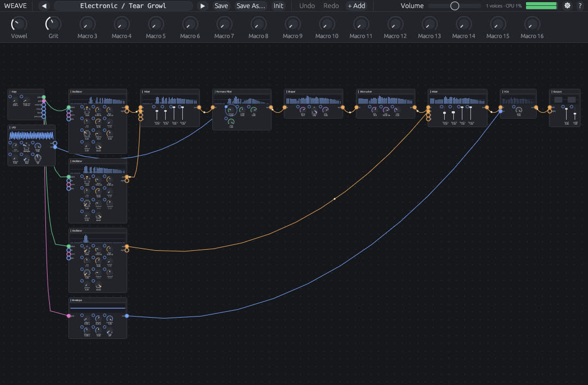Screen dimensions: 588x385
Task: Click the pink gate output port on Keys
Action: tap(44, 101)
